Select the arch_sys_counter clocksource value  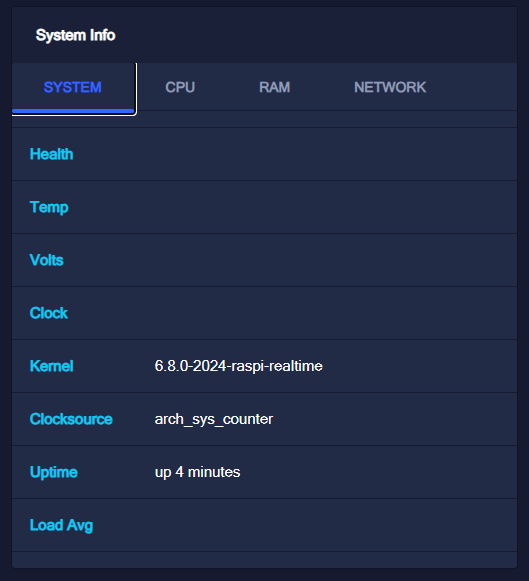click(214, 419)
